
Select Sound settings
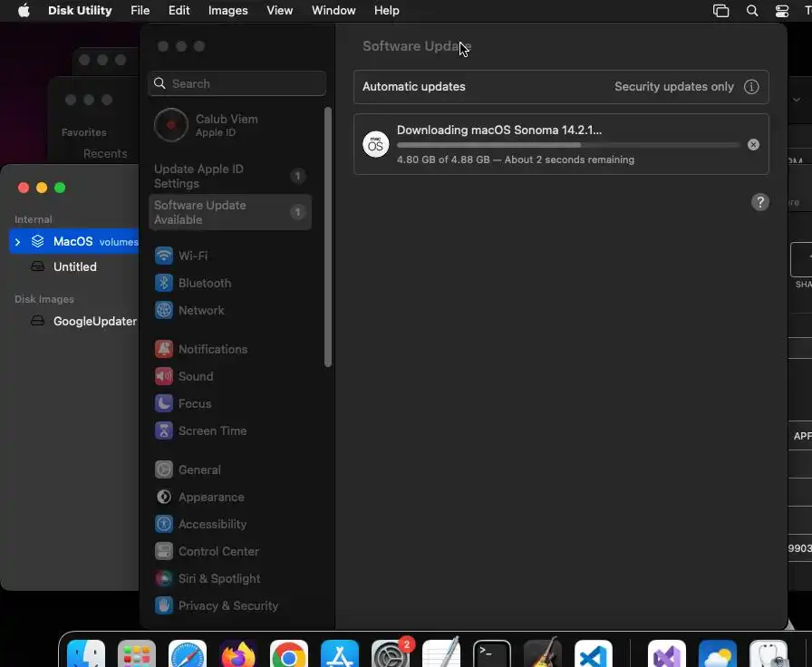coord(184,376)
